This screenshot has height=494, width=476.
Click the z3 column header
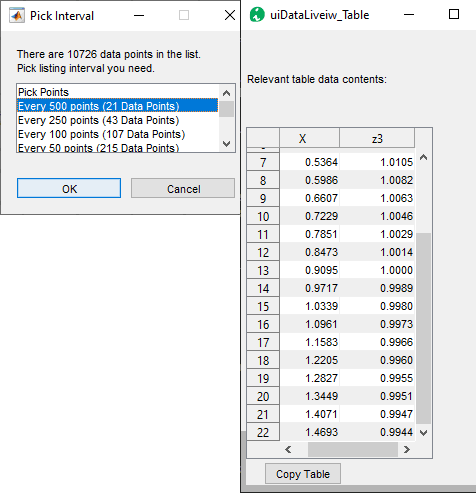[377, 138]
